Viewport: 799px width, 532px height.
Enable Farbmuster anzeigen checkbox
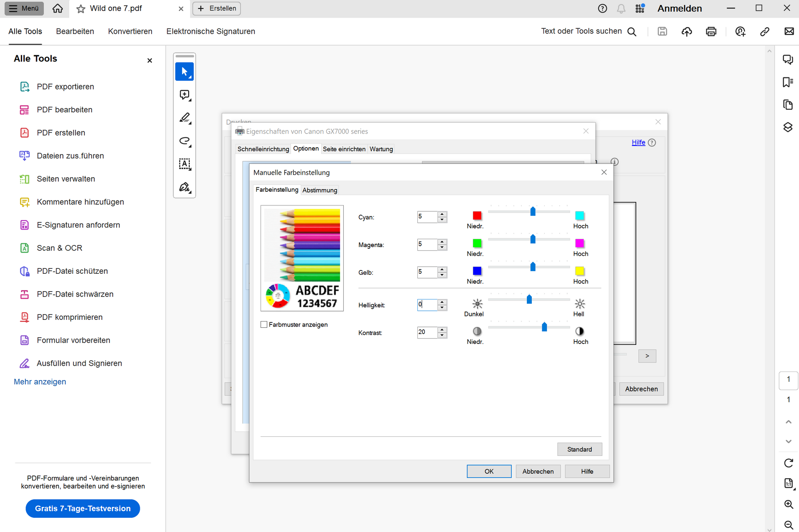click(264, 324)
